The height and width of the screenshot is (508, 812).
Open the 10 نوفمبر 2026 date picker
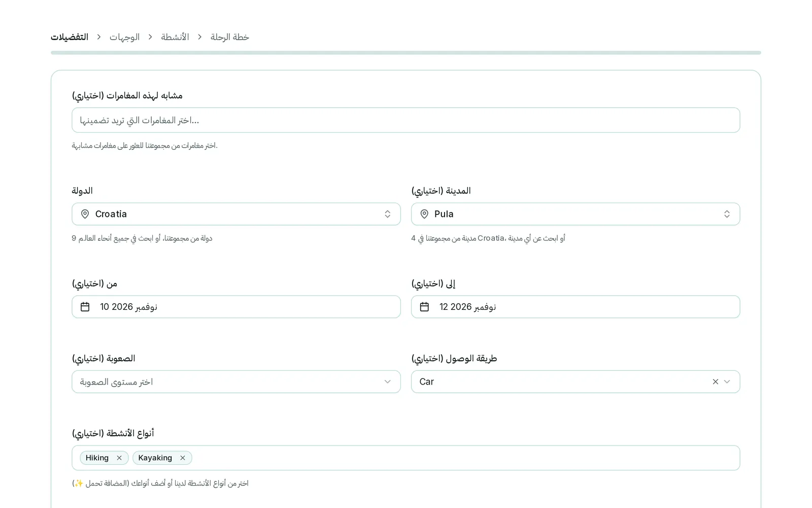click(236, 307)
